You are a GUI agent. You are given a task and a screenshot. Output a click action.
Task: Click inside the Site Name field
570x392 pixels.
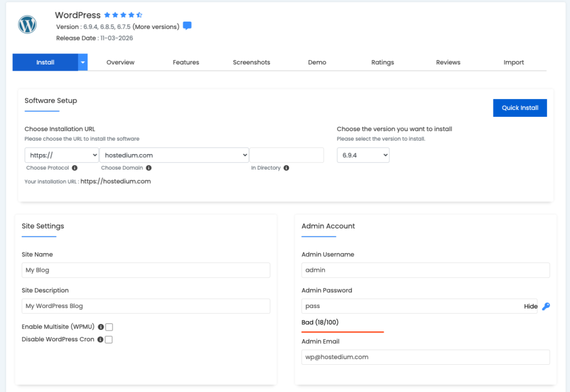145,270
